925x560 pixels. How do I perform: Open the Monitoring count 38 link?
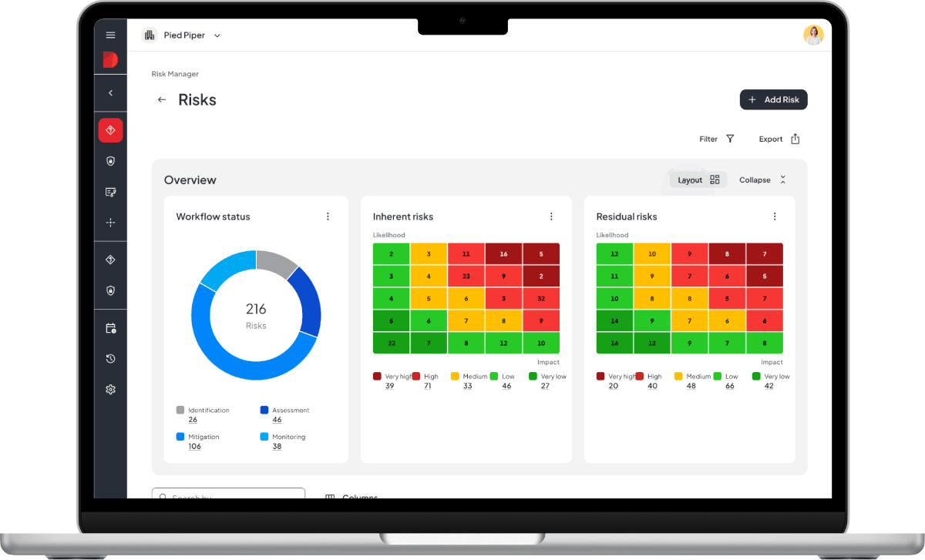pyautogui.click(x=277, y=447)
